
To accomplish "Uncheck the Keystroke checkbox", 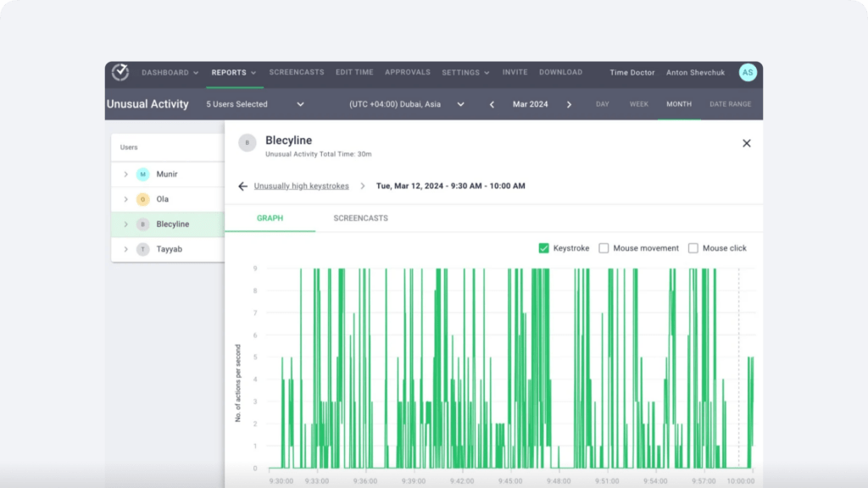I will coord(544,248).
